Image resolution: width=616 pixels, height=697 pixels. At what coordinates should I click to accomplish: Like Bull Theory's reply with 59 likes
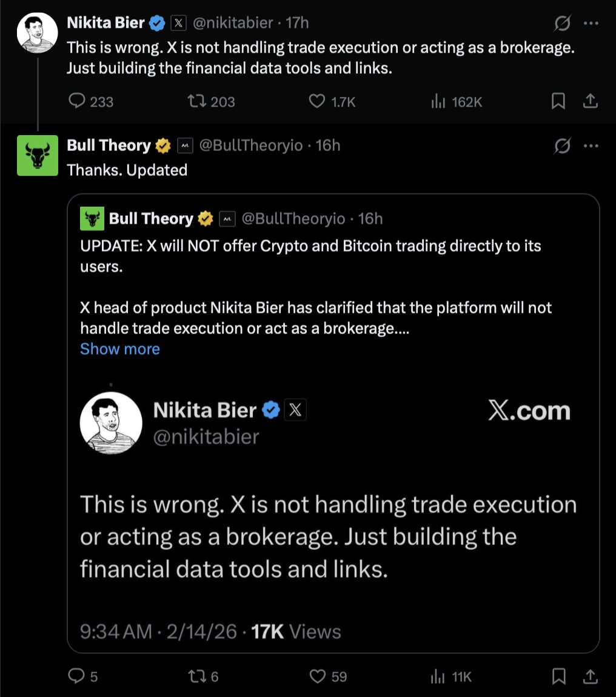(x=317, y=676)
